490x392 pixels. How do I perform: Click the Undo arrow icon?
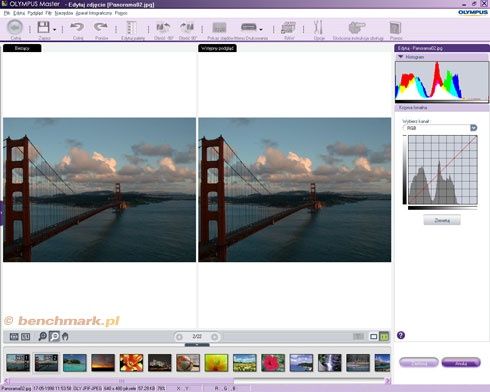click(77, 27)
